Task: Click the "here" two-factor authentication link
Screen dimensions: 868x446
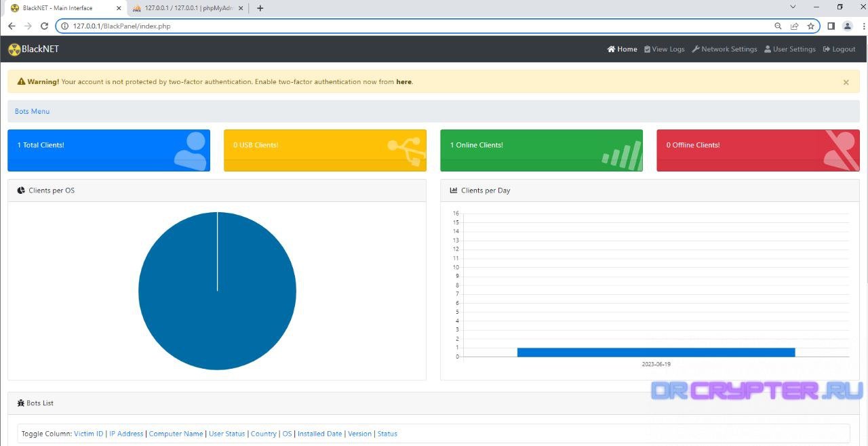Action: click(x=403, y=82)
